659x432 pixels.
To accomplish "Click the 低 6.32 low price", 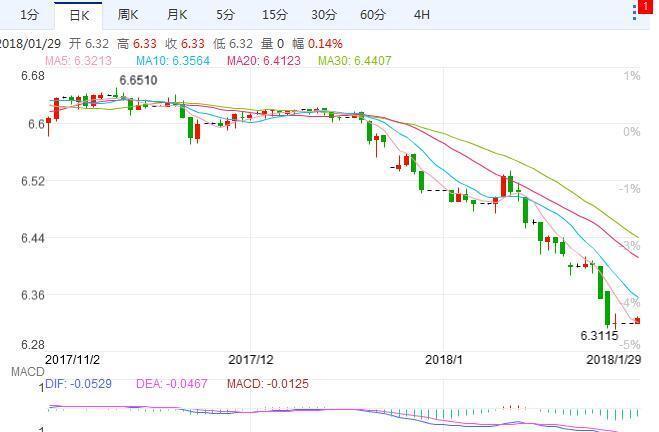I will tap(233, 44).
